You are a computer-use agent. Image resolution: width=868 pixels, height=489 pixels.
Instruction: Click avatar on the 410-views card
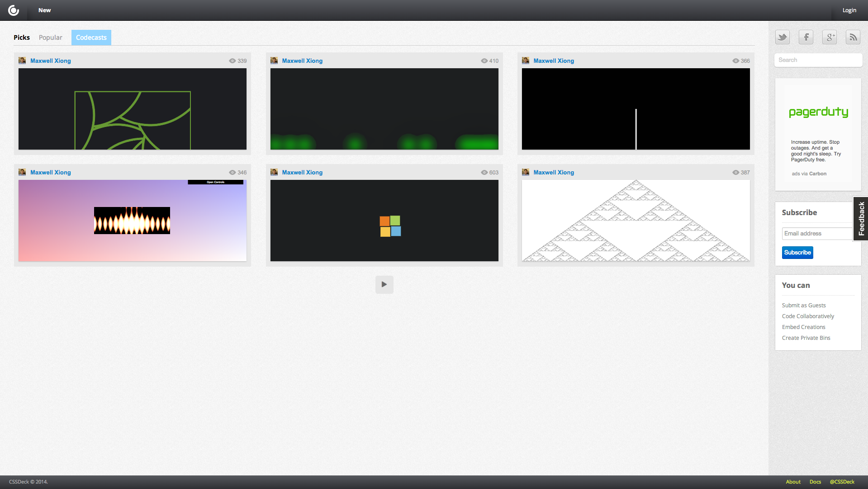click(x=274, y=61)
